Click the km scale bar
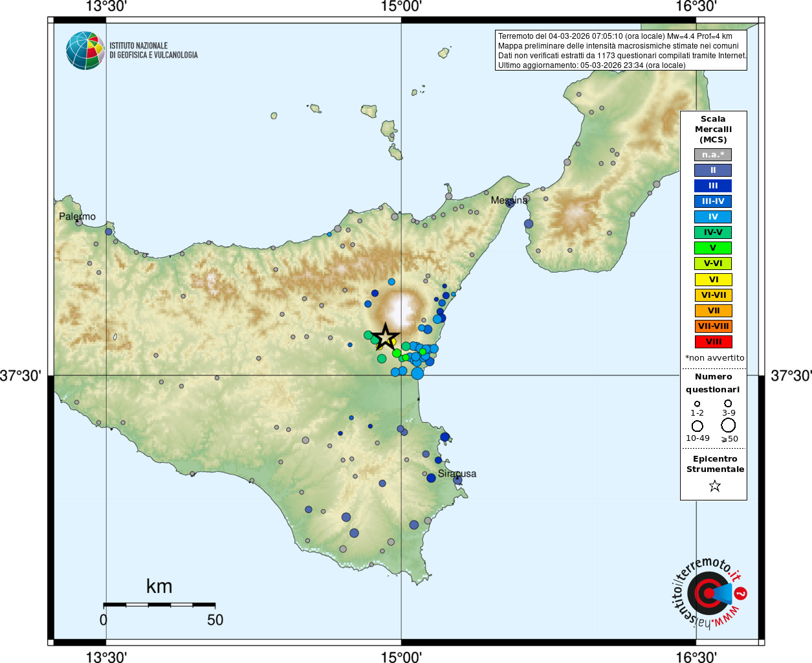 [x=159, y=605]
